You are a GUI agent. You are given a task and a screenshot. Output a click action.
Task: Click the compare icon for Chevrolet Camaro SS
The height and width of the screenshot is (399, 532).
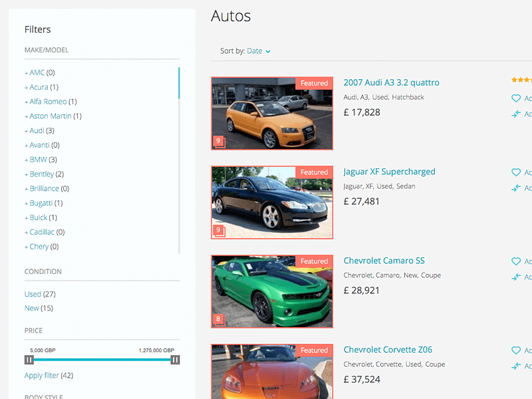point(516,277)
